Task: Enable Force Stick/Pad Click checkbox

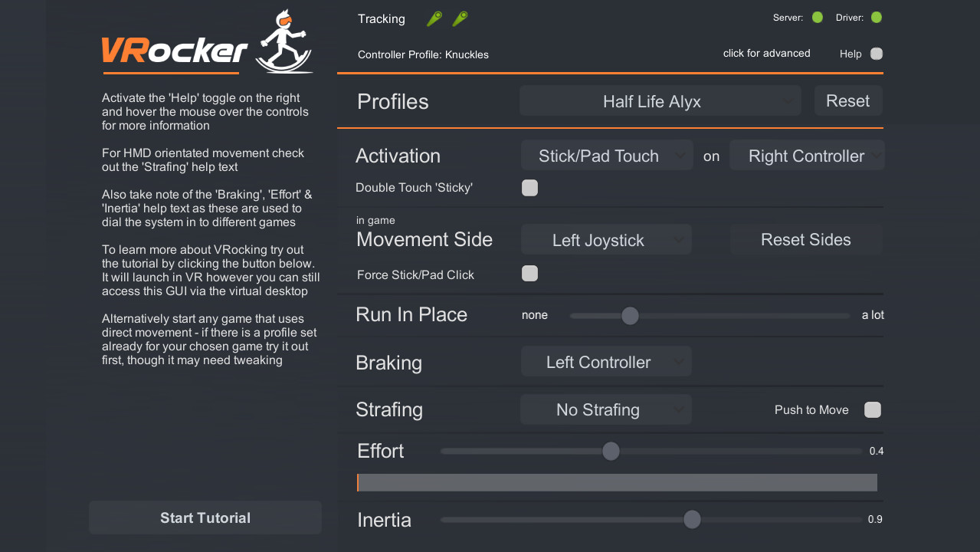Action: tap(529, 274)
